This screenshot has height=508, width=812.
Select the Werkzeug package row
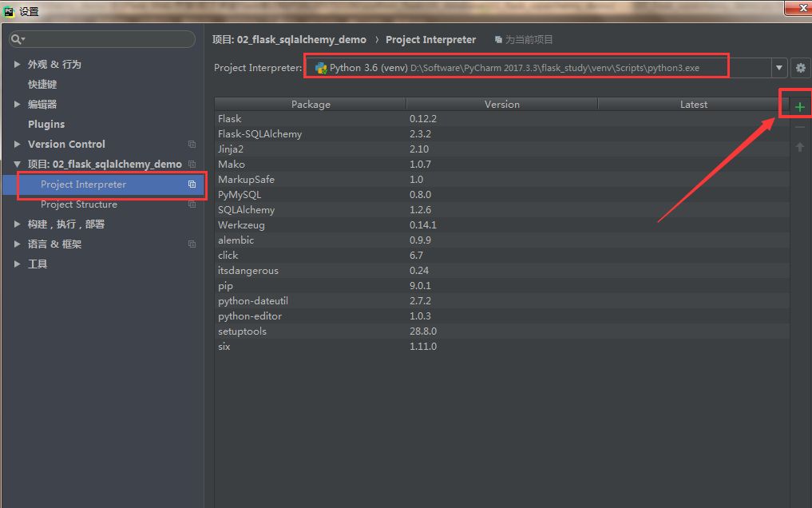[x=501, y=224]
